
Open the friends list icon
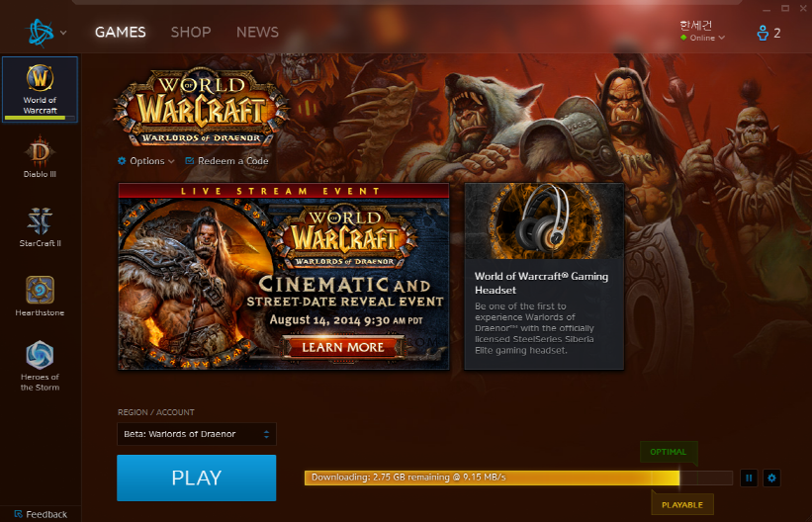(768, 33)
